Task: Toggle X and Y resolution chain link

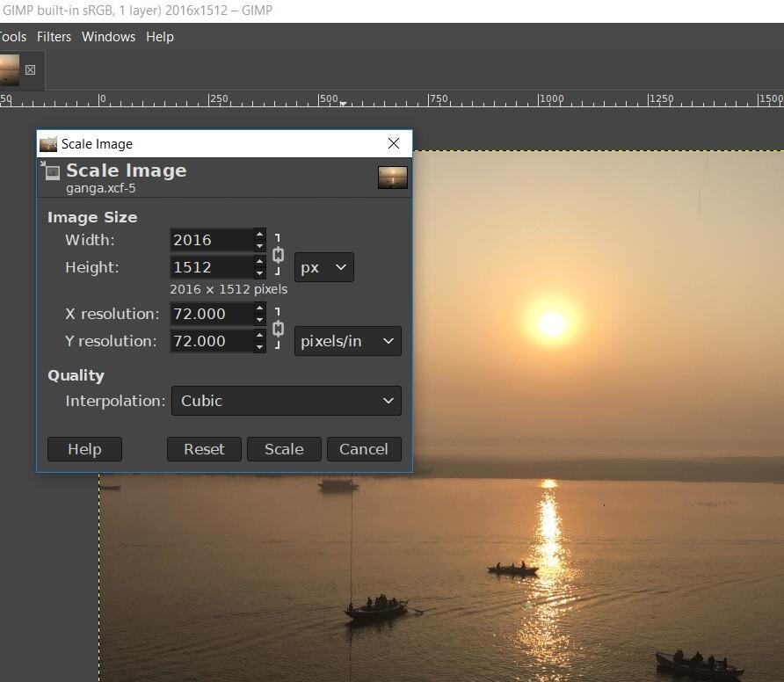Action: [x=278, y=329]
